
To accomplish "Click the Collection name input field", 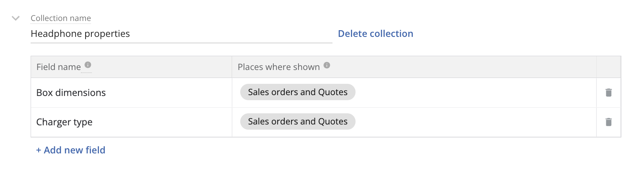I will (182, 34).
